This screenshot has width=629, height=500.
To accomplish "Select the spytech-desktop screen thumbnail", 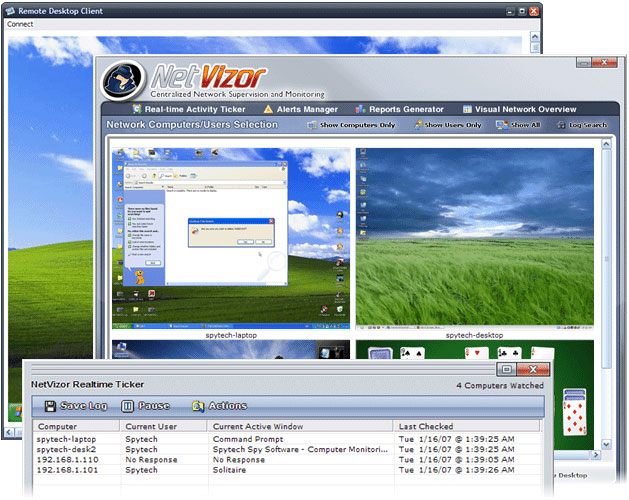I will [475, 238].
